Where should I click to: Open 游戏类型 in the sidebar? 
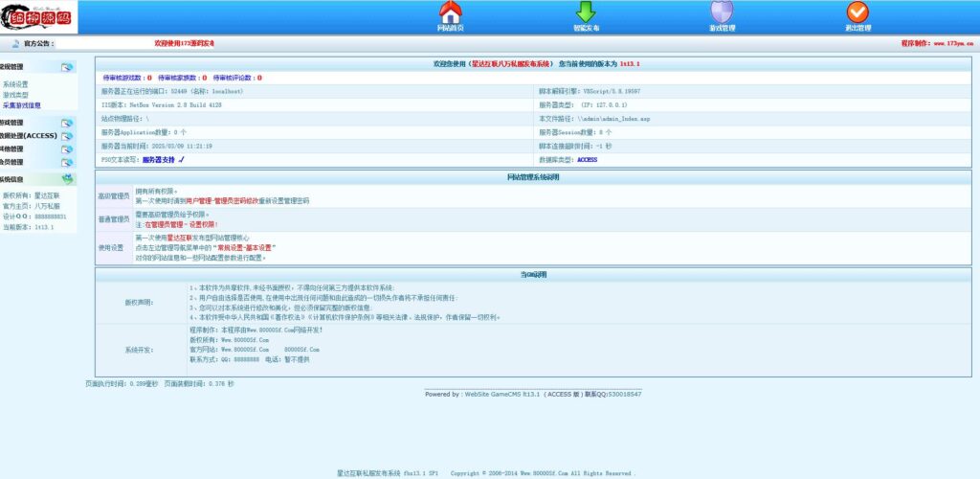pyautogui.click(x=15, y=95)
